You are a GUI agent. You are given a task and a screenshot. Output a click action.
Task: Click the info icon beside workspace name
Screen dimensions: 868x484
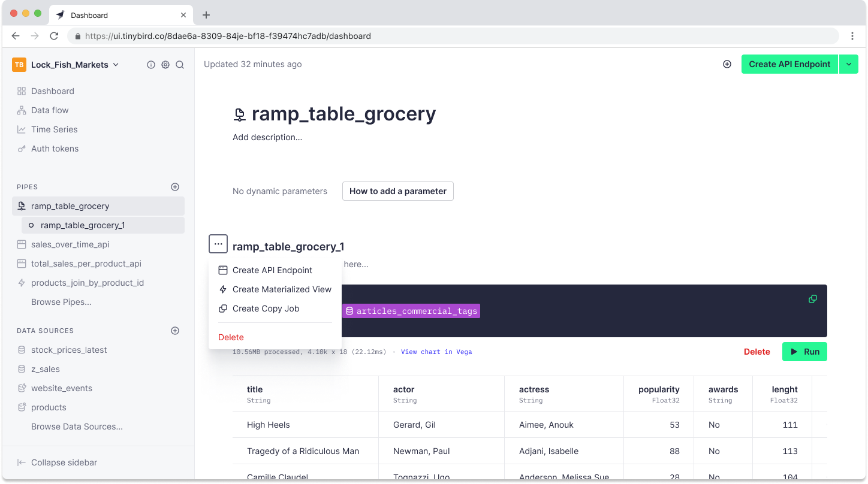(x=151, y=65)
